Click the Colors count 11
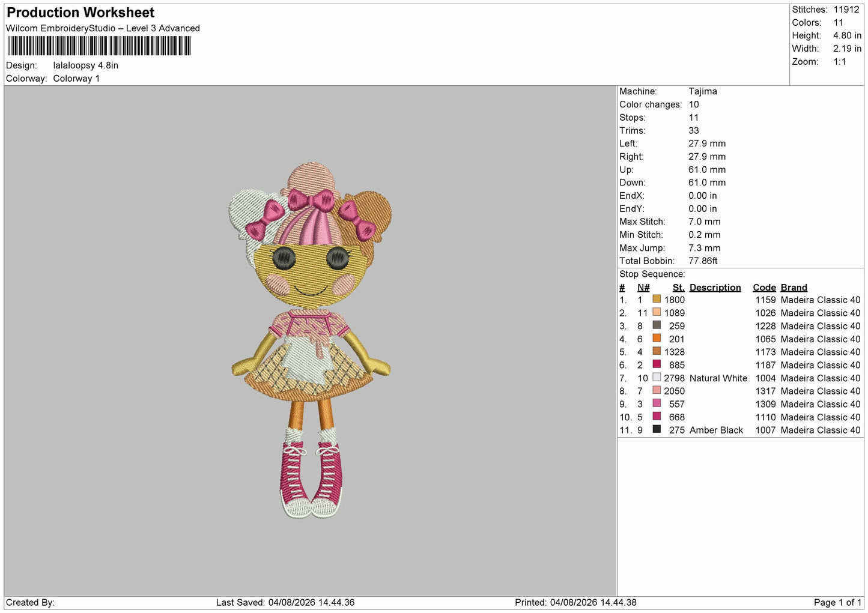The width and height of the screenshot is (868, 613). (839, 23)
